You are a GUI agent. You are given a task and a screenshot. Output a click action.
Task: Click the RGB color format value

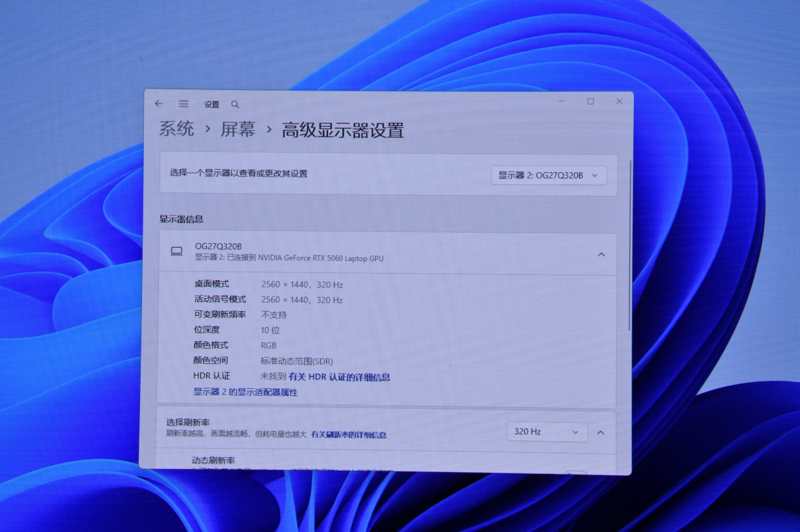pos(268,345)
